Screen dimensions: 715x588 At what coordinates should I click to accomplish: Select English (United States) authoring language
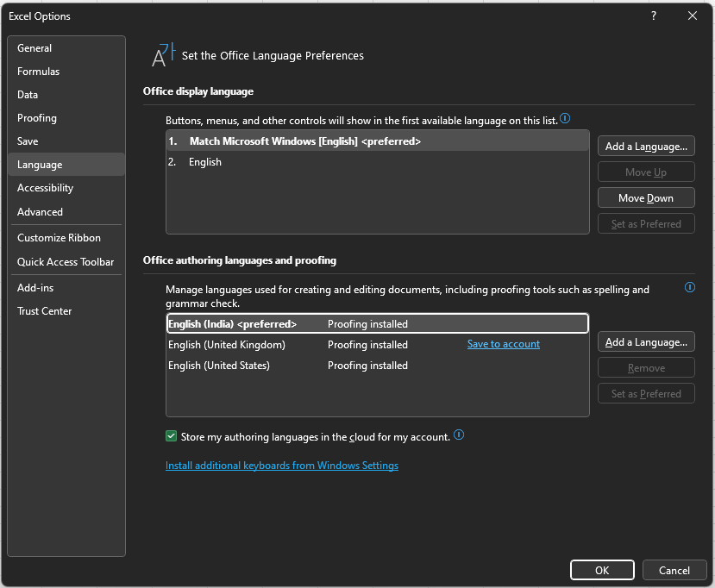coord(219,366)
